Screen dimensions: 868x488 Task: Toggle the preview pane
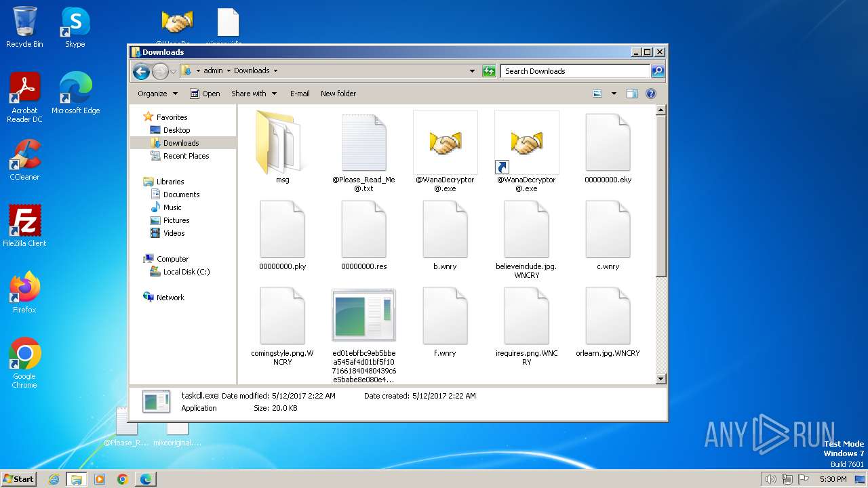(x=632, y=94)
